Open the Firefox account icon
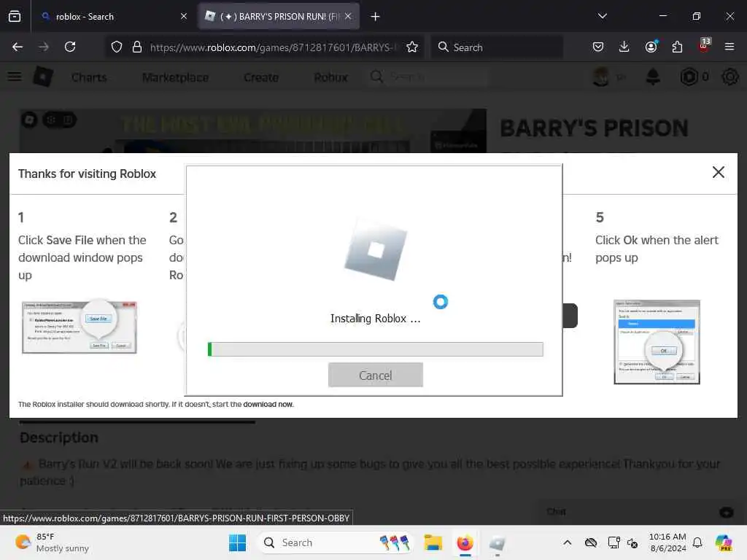The image size is (747, 560). (651, 47)
